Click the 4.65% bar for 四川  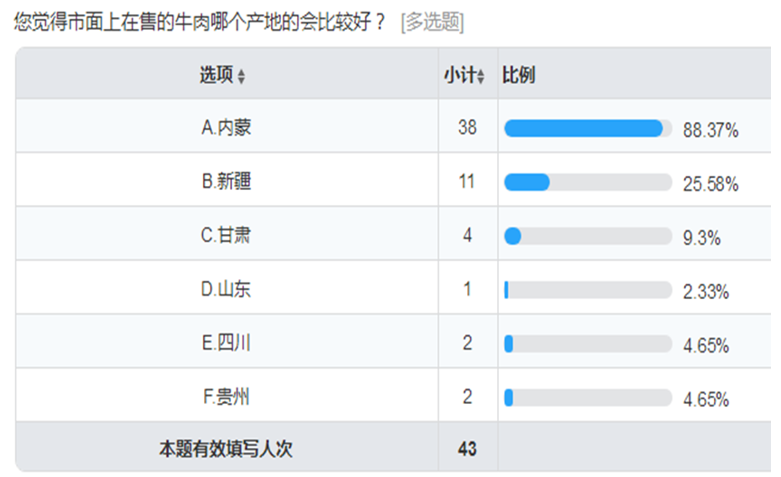588,344
